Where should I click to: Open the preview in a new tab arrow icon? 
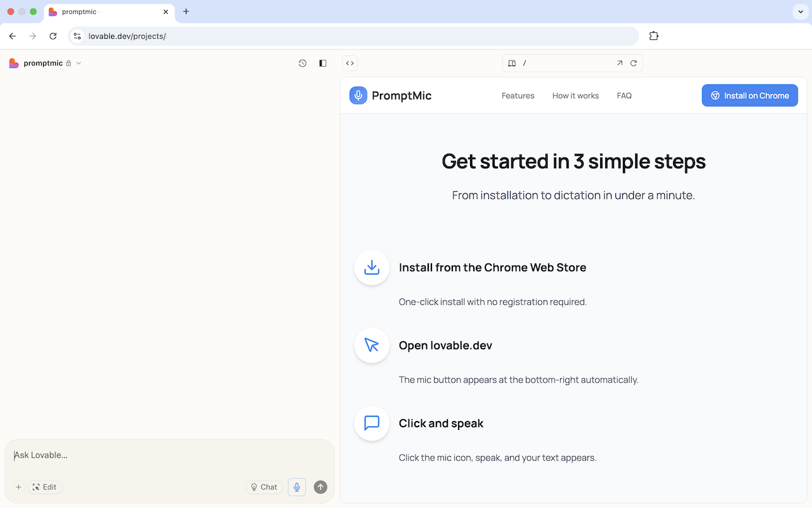click(x=620, y=63)
